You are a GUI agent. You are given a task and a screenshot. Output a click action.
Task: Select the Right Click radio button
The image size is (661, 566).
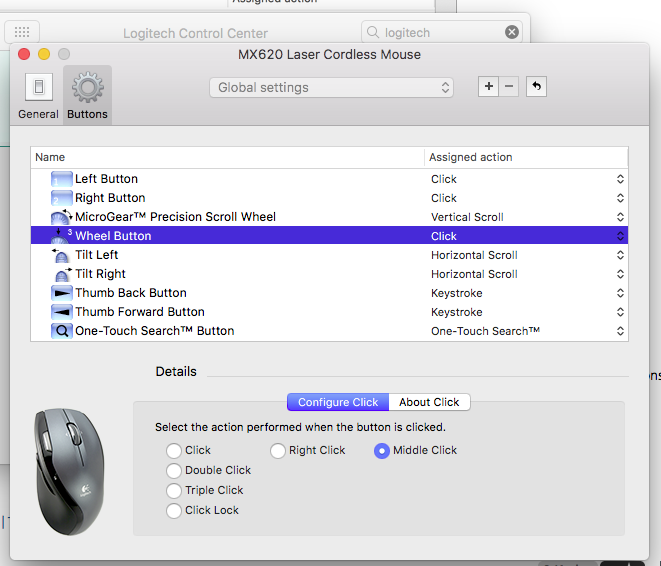278,451
